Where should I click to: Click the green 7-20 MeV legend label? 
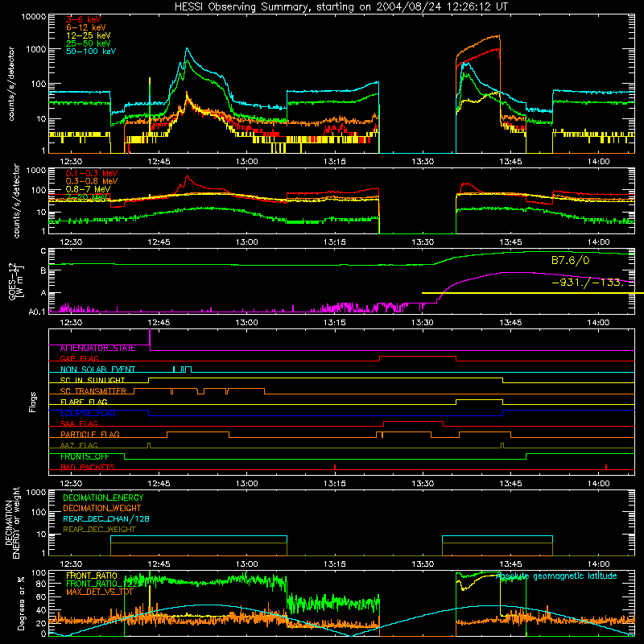87,197
